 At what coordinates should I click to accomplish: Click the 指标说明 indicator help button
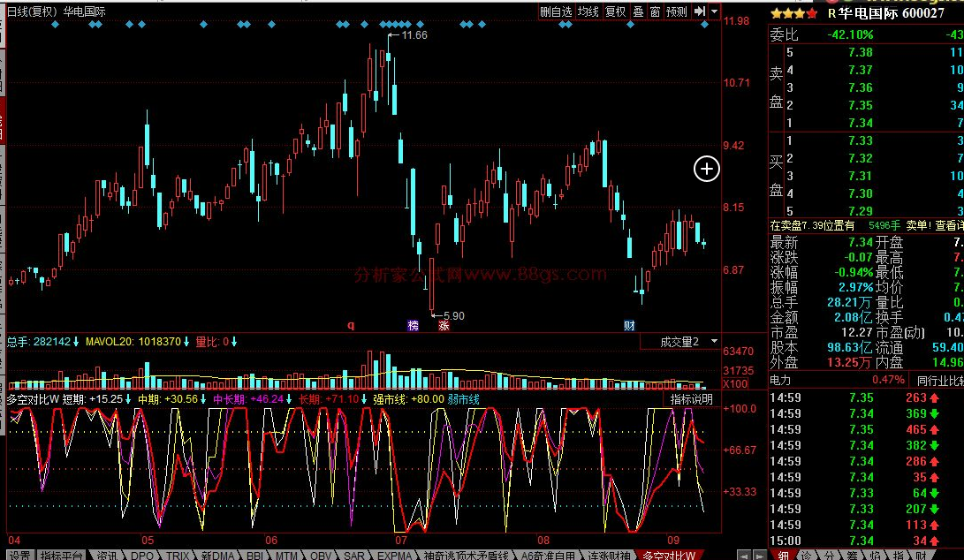(692, 399)
